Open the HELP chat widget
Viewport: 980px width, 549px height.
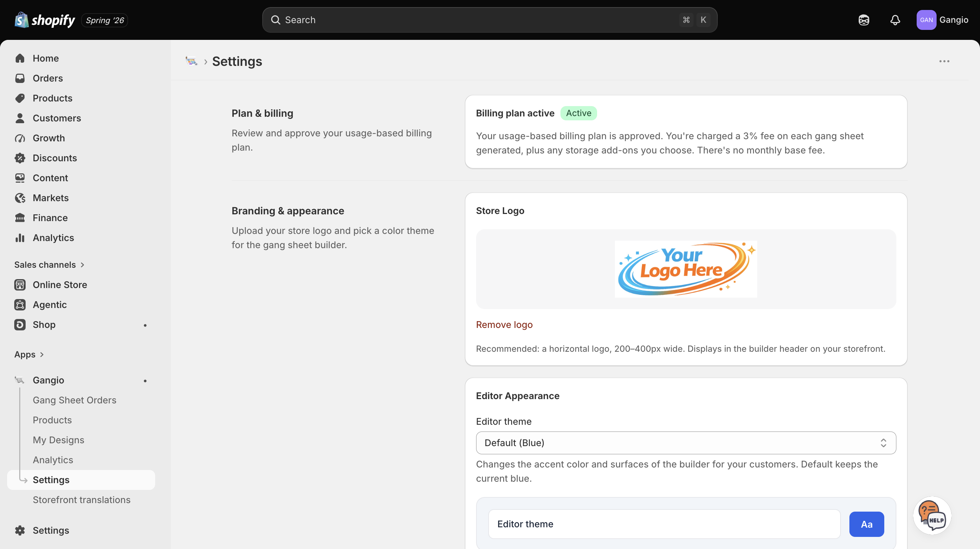pos(932,516)
